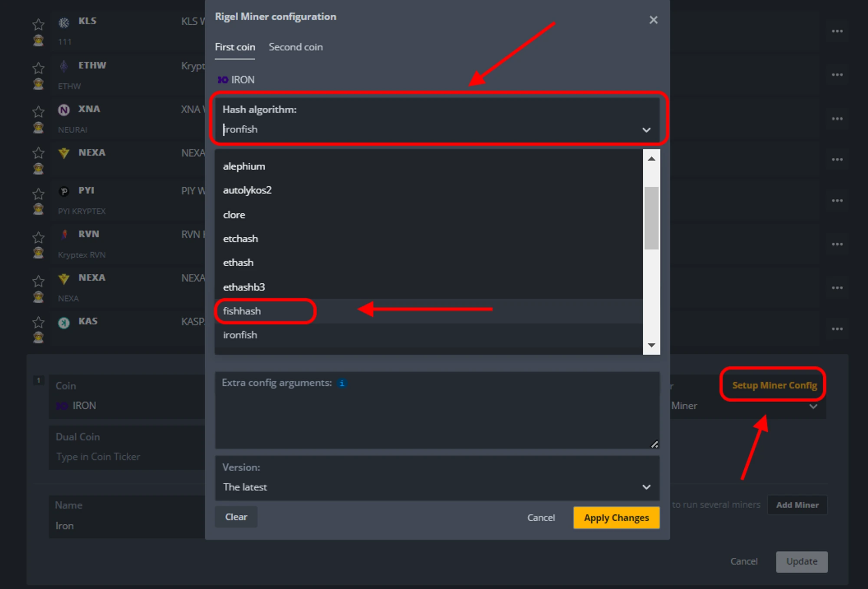Click Apply Changes button

616,518
